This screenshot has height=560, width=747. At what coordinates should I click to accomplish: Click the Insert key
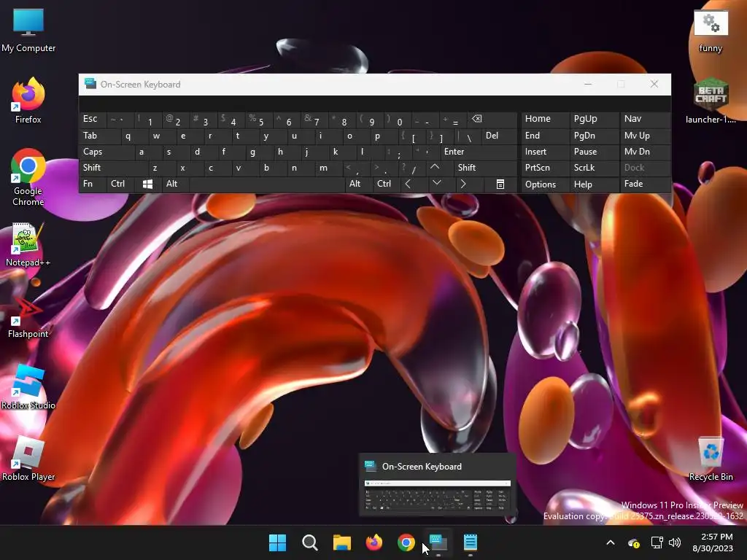click(x=544, y=152)
